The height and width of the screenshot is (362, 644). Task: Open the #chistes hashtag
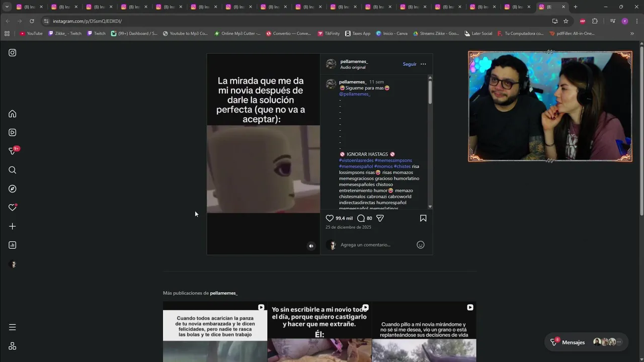click(x=402, y=166)
